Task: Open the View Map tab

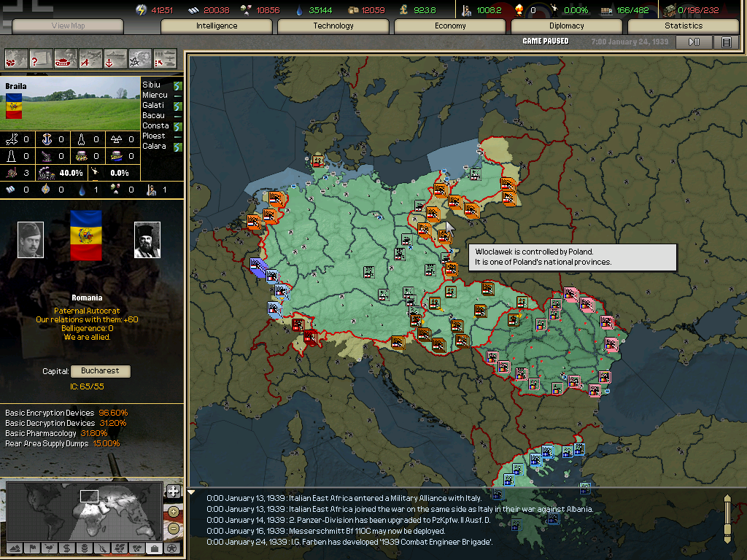Action: coord(68,26)
